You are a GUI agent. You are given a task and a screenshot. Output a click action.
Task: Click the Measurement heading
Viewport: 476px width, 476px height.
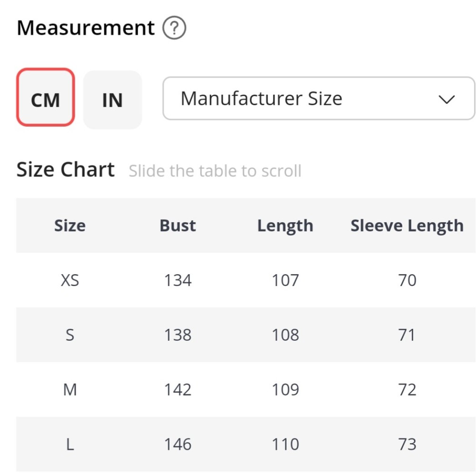[86, 28]
